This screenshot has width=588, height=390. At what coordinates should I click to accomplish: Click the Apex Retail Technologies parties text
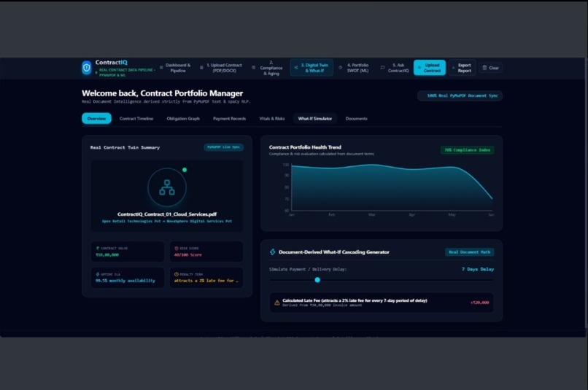pos(167,221)
